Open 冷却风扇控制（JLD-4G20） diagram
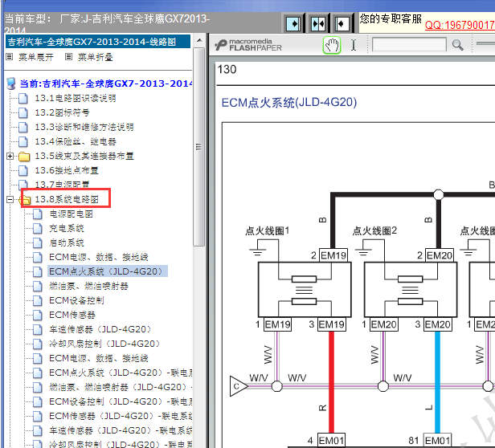This screenshot has height=448, width=495. [x=105, y=344]
